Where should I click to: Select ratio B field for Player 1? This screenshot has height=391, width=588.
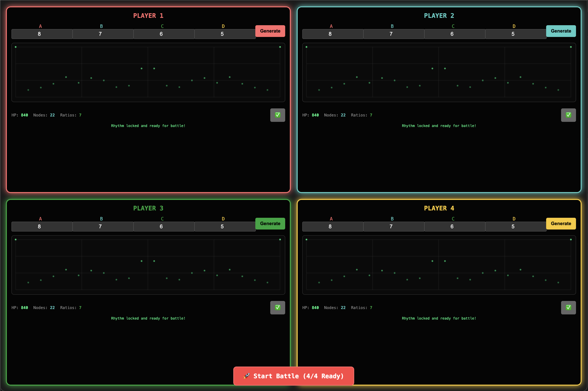click(103, 34)
